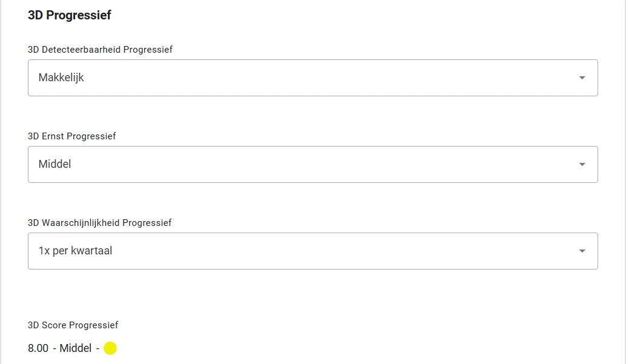
Task: Click the 3D Score Progressief label
Action: (73, 325)
